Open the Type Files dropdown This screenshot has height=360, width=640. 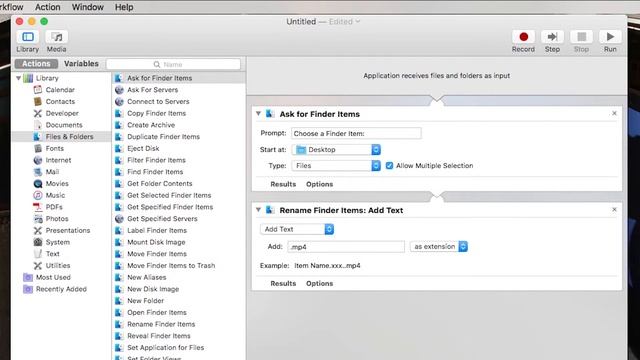(336, 166)
